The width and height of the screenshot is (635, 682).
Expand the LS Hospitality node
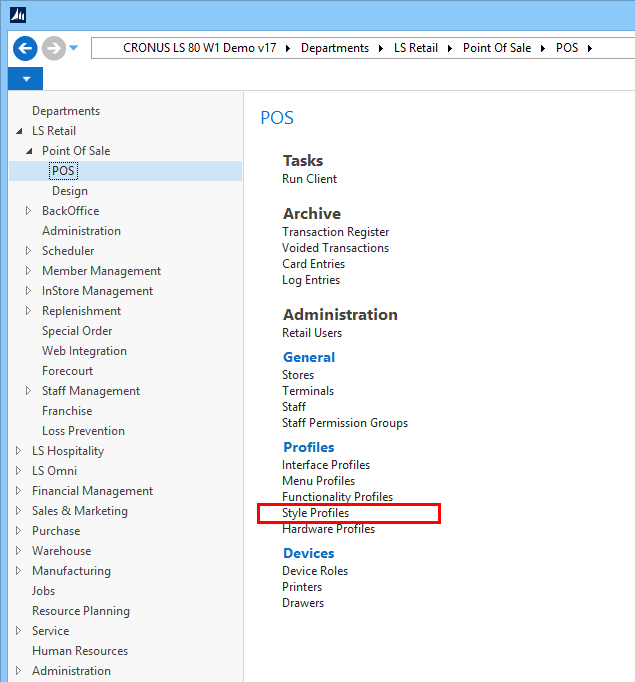click(18, 451)
